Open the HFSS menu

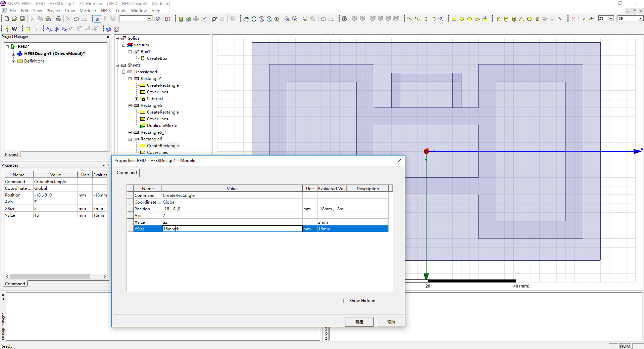pos(106,11)
